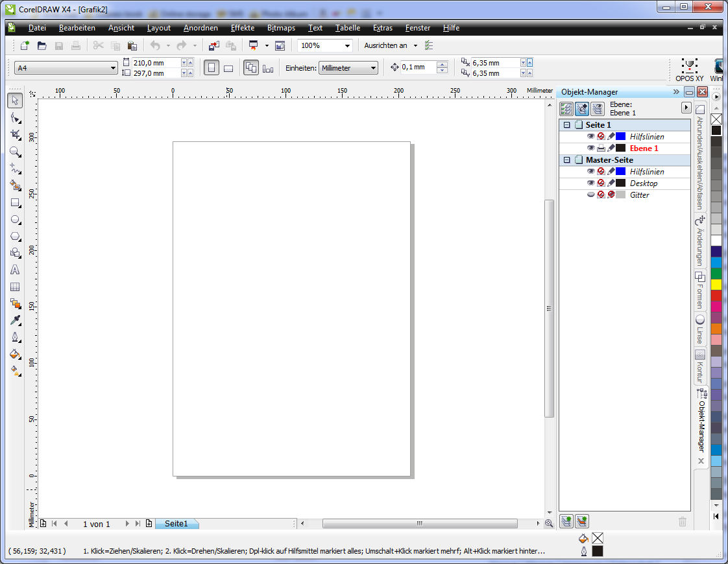This screenshot has width=728, height=564.
Task: Choose the Rectangle tool
Action: point(15,202)
